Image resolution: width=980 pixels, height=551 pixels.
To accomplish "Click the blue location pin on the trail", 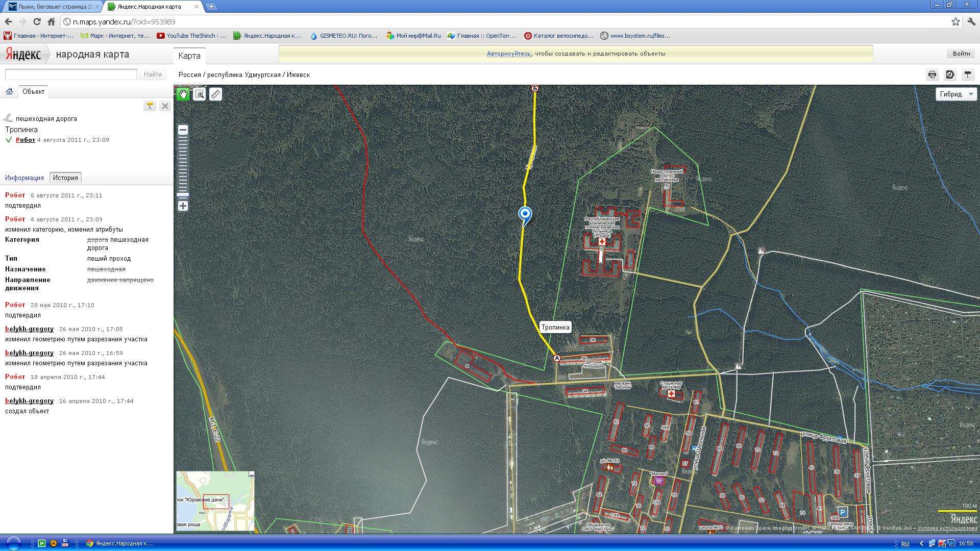I will click(525, 215).
